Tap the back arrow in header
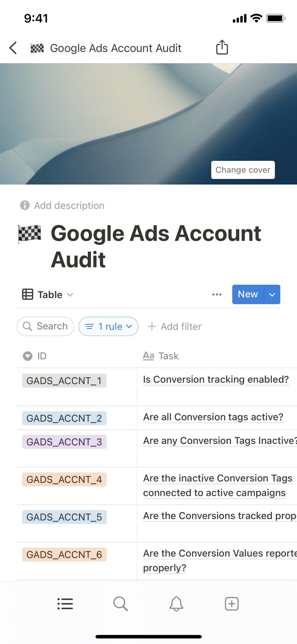Viewport: 297px width, 644px height. 13,48
